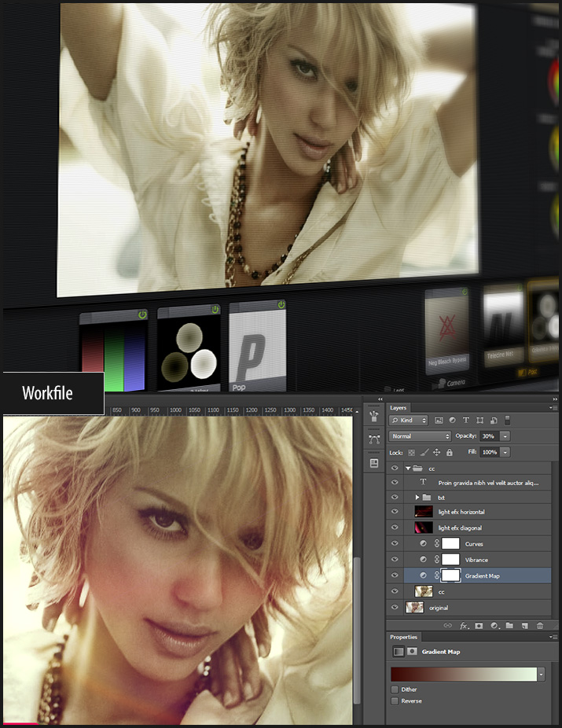Enable the Dither checkbox

pos(395,689)
